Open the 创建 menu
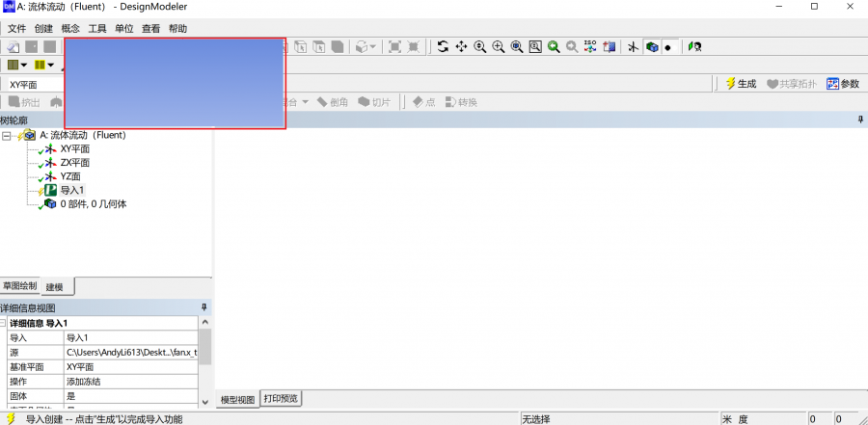The height and width of the screenshot is (425, 868). (43, 29)
